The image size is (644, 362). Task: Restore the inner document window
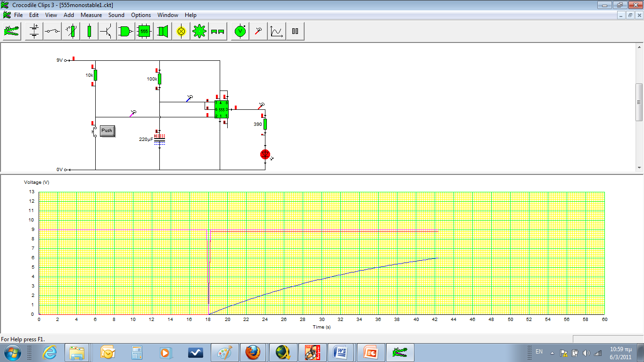pos(630,15)
